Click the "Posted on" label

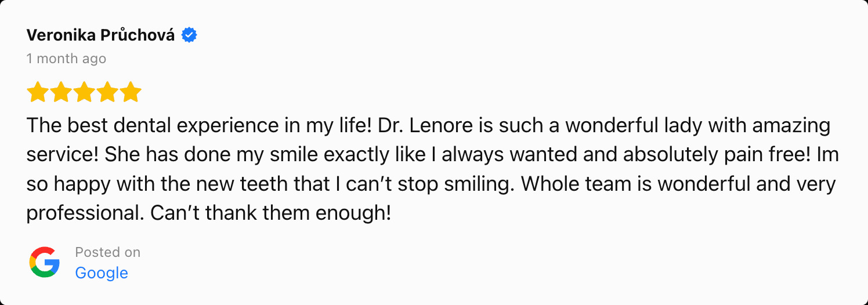[108, 252]
